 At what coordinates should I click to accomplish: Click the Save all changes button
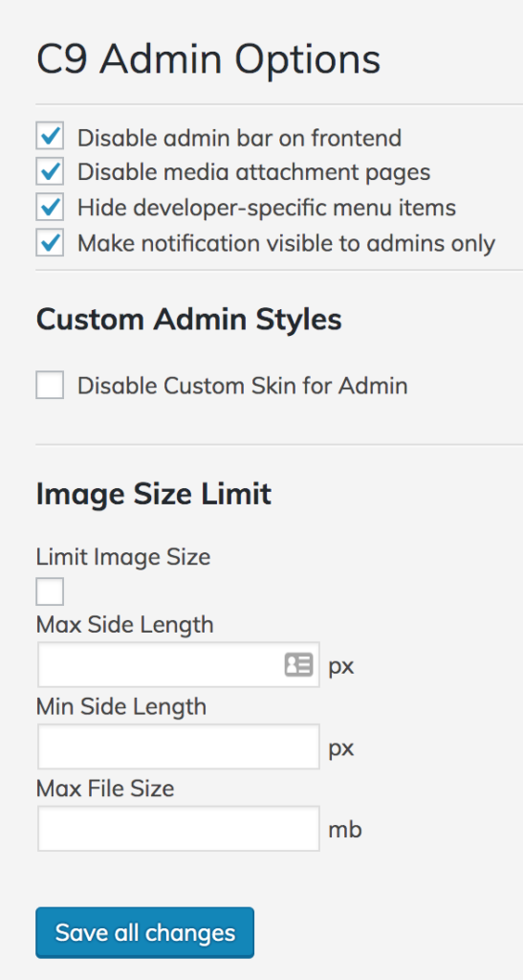[144, 932]
